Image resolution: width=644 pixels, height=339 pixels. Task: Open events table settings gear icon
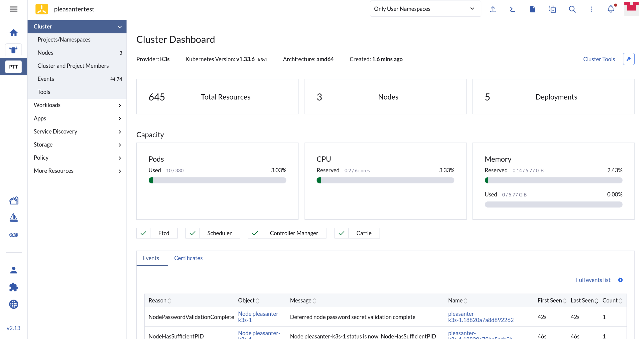[x=620, y=280]
